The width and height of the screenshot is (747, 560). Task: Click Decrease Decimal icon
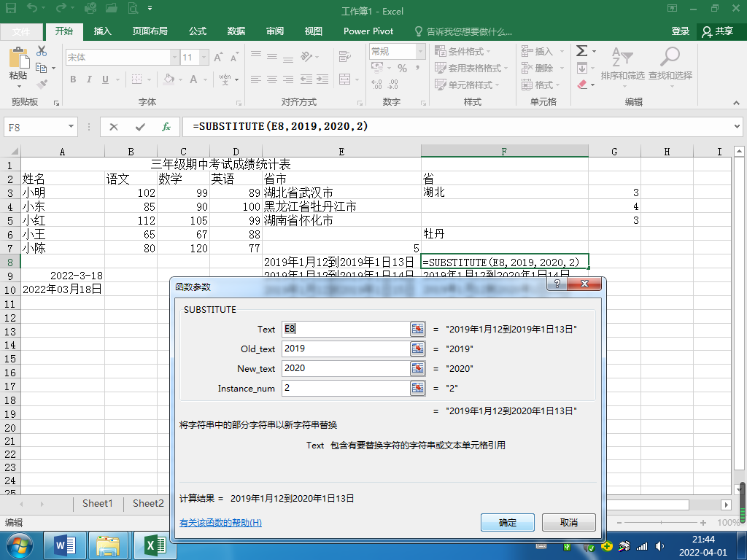pos(393,85)
